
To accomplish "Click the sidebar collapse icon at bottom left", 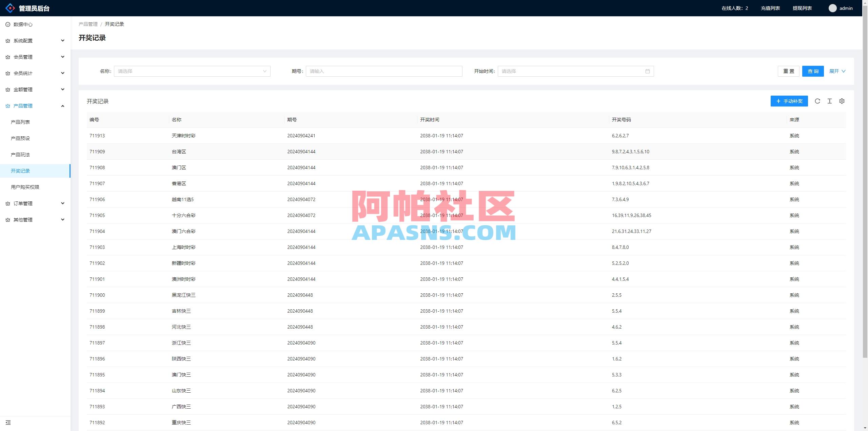I will [x=8, y=423].
